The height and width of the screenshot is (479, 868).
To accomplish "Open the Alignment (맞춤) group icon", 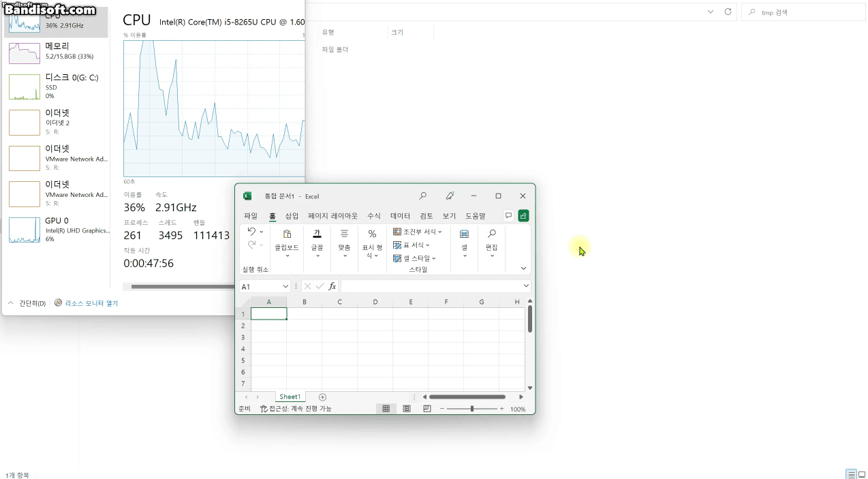I will click(344, 234).
